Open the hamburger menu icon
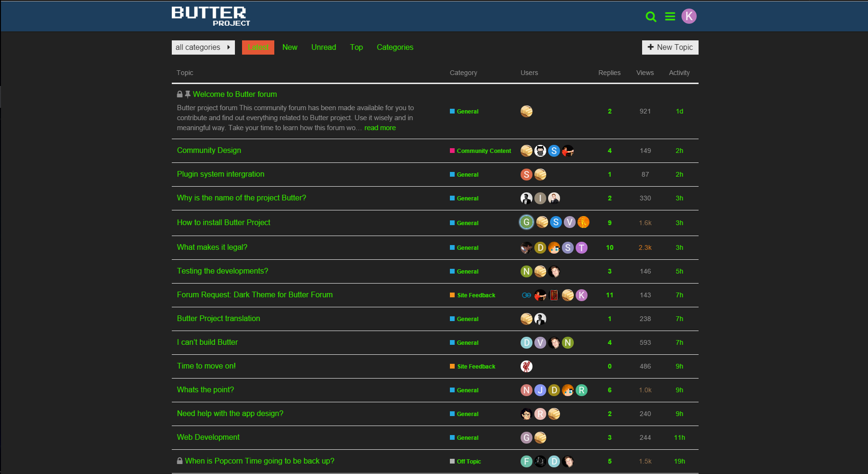868x474 pixels. point(670,17)
